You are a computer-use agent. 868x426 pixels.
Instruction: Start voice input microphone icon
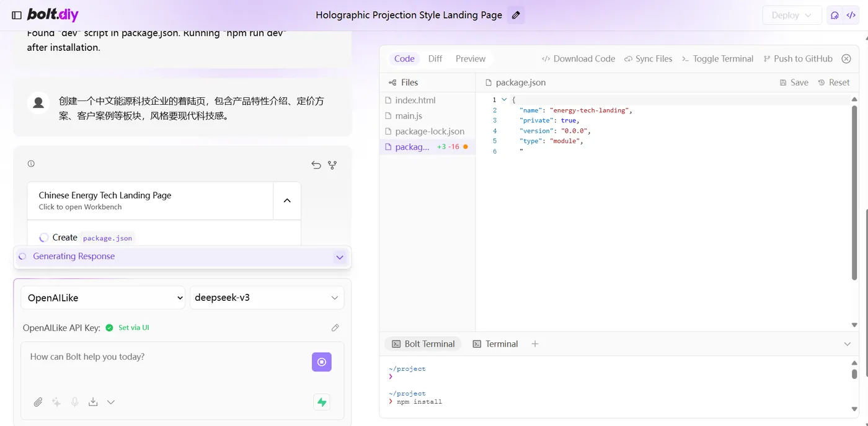point(75,402)
